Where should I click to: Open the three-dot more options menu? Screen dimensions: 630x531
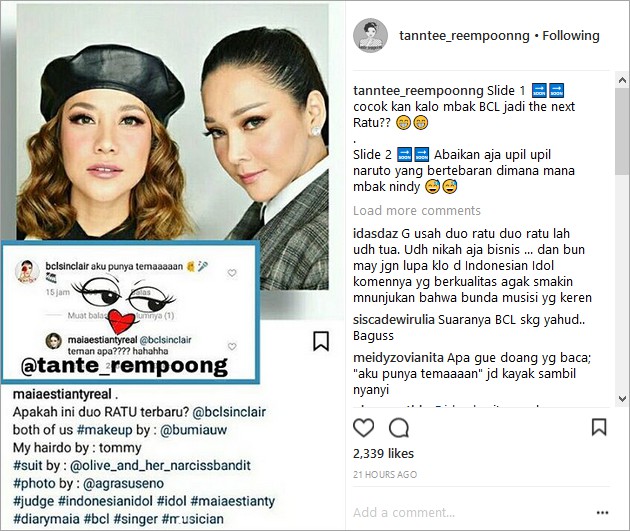602,513
